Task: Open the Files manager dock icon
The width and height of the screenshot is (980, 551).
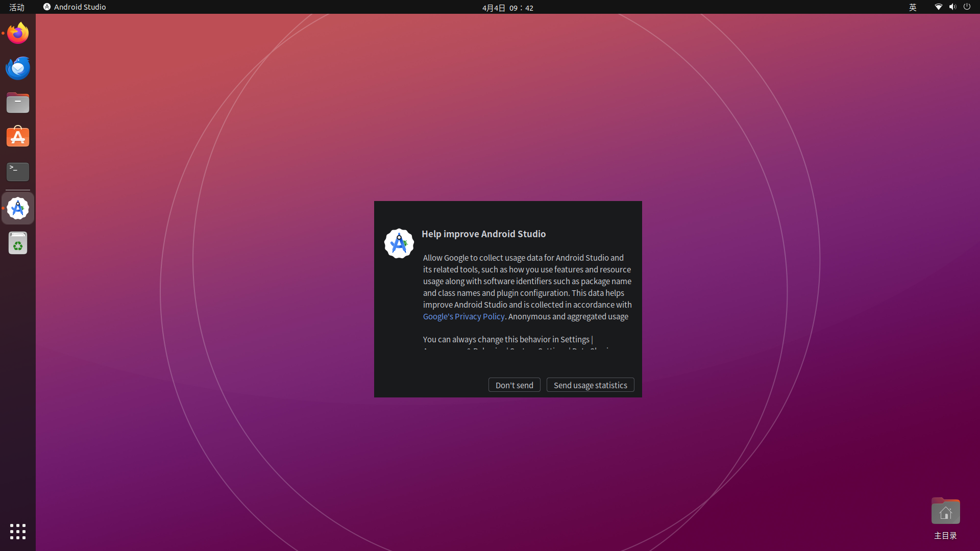Action: [18, 103]
